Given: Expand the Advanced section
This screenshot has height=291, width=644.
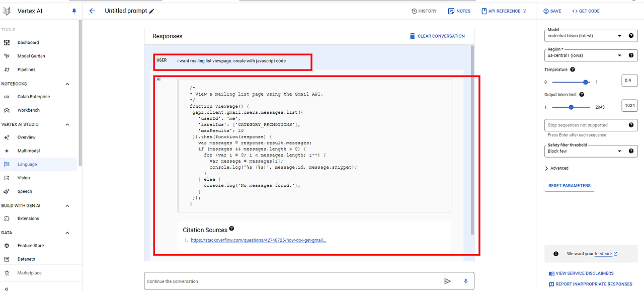Looking at the screenshot, I should pyautogui.click(x=557, y=168).
